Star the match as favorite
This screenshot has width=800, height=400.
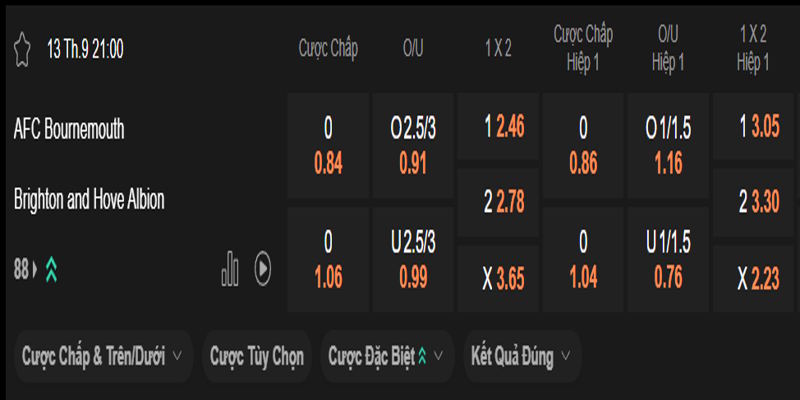pyautogui.click(x=22, y=48)
